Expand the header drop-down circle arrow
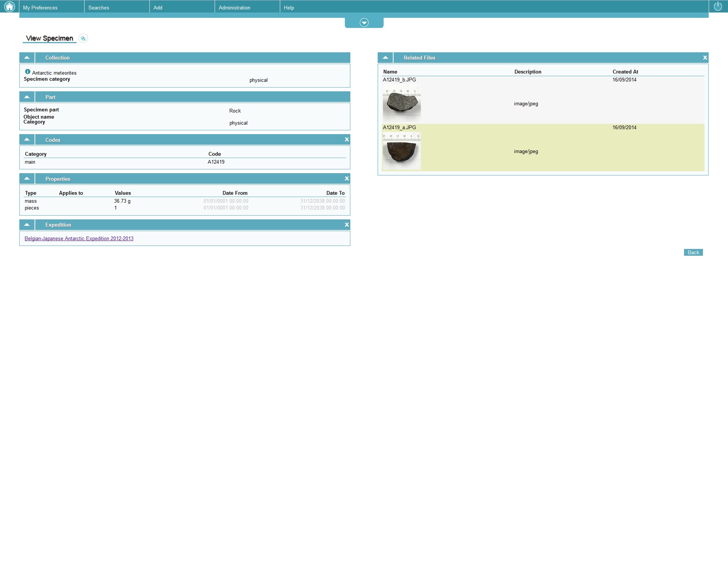728x585 pixels. [x=364, y=23]
